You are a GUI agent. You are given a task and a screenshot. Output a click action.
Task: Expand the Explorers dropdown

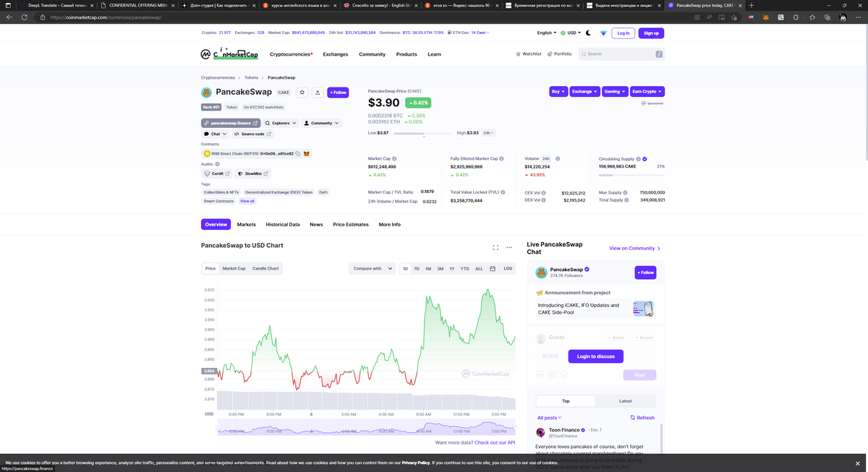click(x=281, y=123)
